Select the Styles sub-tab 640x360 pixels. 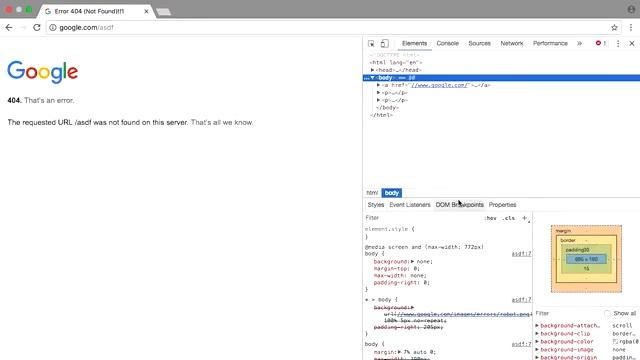point(376,204)
